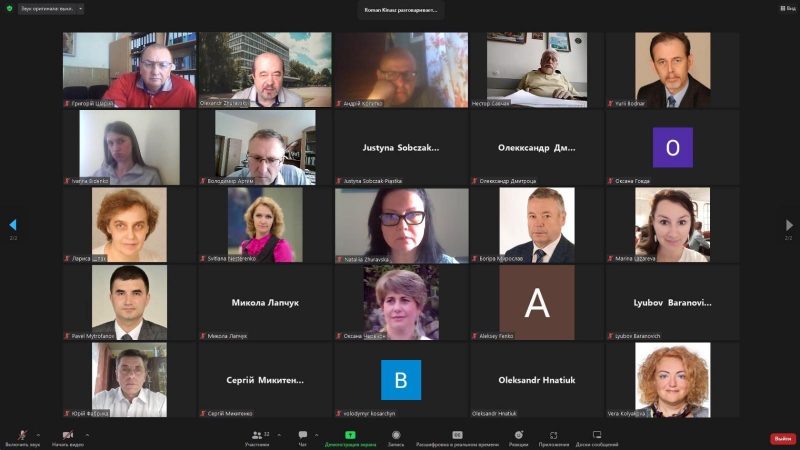Go to next page of participants
Screen dimensions: 800x450
[x=787, y=225]
